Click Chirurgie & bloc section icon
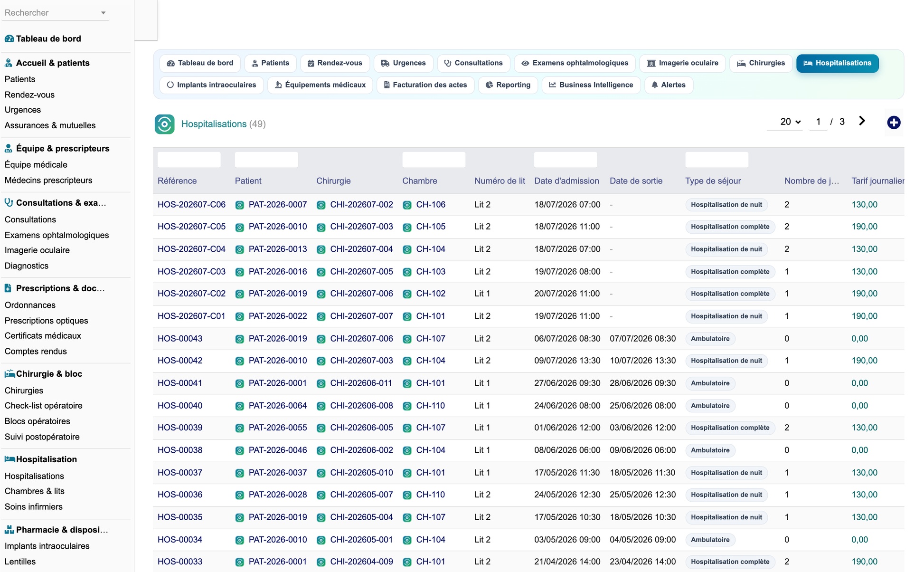Viewport: 924px width, 572px height. [x=9, y=374]
